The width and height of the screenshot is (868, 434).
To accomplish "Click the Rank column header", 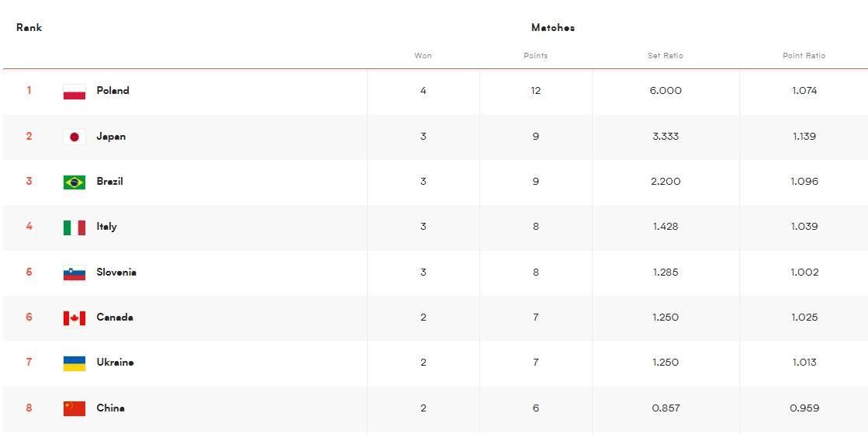I will 29,27.
